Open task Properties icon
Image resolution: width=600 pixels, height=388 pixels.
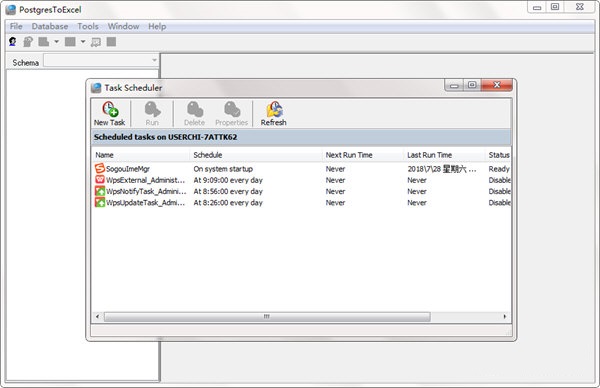coord(232,109)
